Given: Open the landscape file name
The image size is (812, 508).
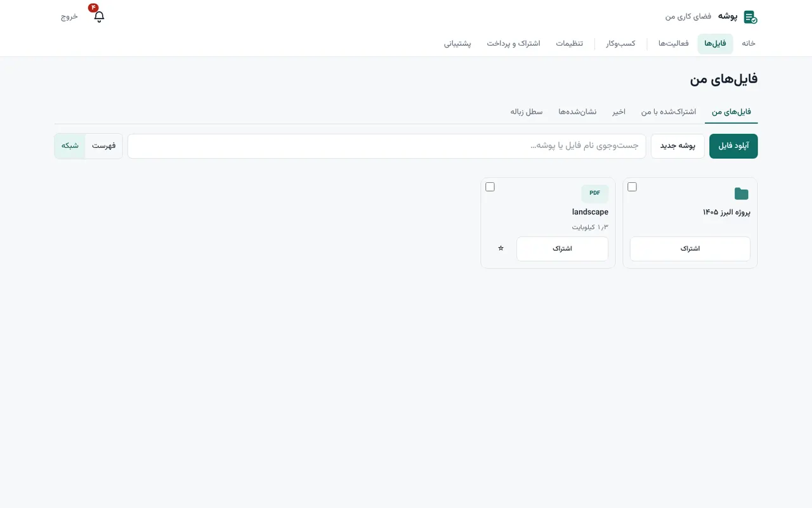Looking at the screenshot, I should click(590, 212).
